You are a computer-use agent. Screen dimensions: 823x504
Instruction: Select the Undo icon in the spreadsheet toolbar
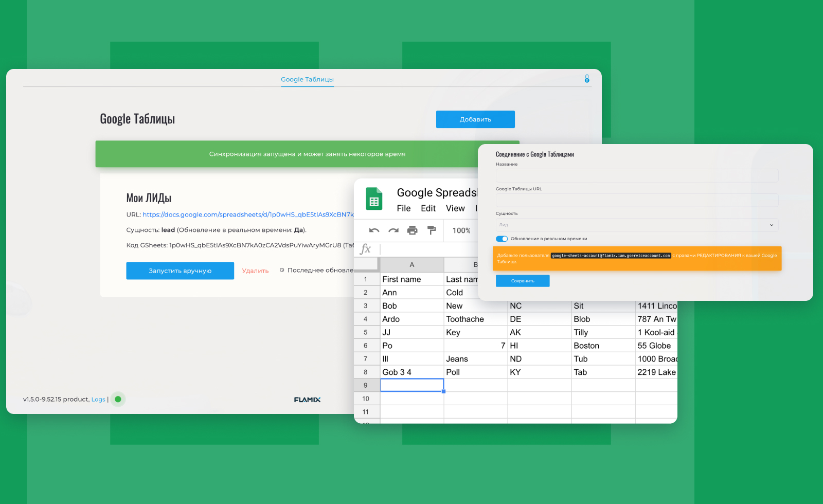(375, 230)
